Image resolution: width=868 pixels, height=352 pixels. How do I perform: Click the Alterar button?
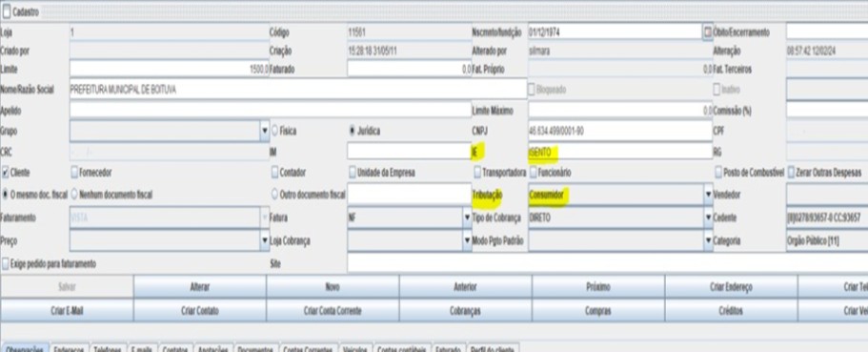[200, 287]
